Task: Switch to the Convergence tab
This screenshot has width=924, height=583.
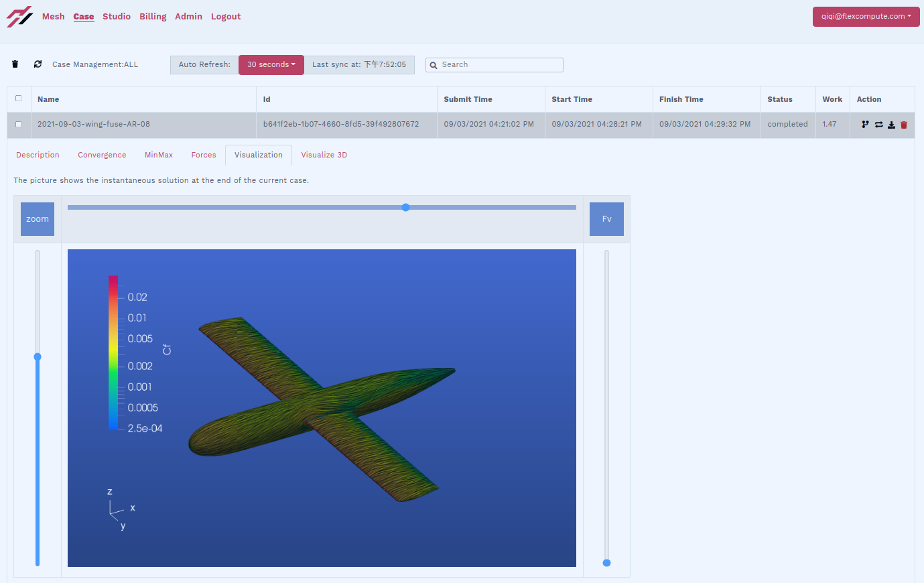Action: pyautogui.click(x=102, y=155)
